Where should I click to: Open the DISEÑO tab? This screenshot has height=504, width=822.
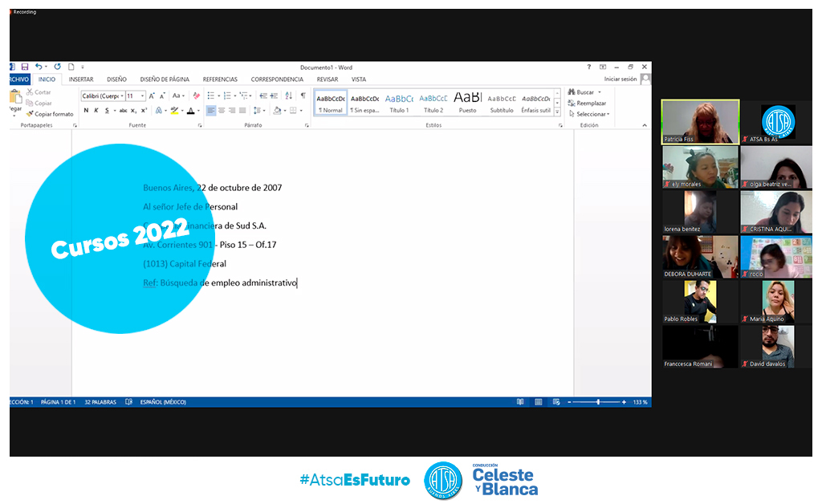tap(116, 79)
